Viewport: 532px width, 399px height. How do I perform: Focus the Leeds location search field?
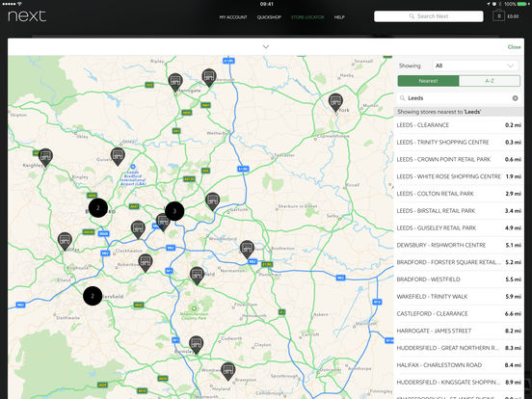[x=459, y=98]
